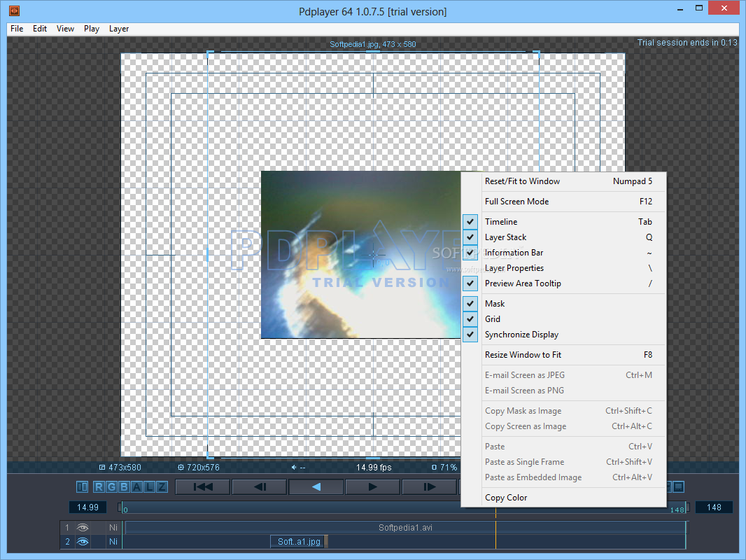Click the 14.99 fps readout
The image size is (746, 560).
[374, 468]
